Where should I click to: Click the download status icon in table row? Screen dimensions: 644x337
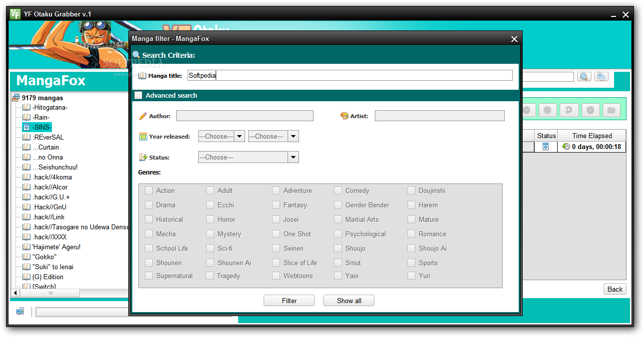coord(546,147)
